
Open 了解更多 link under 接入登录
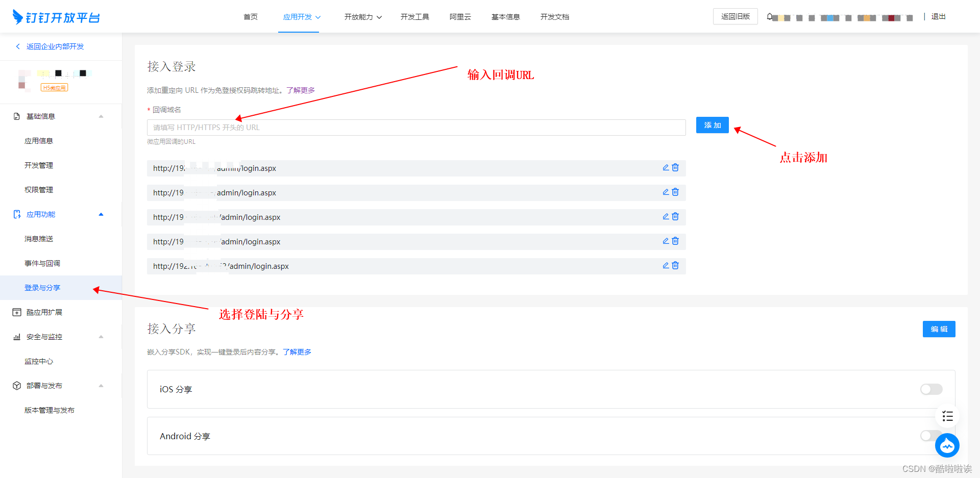301,90
